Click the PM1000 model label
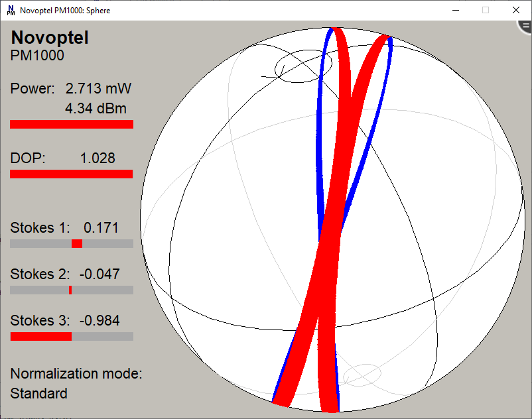 tap(37, 56)
